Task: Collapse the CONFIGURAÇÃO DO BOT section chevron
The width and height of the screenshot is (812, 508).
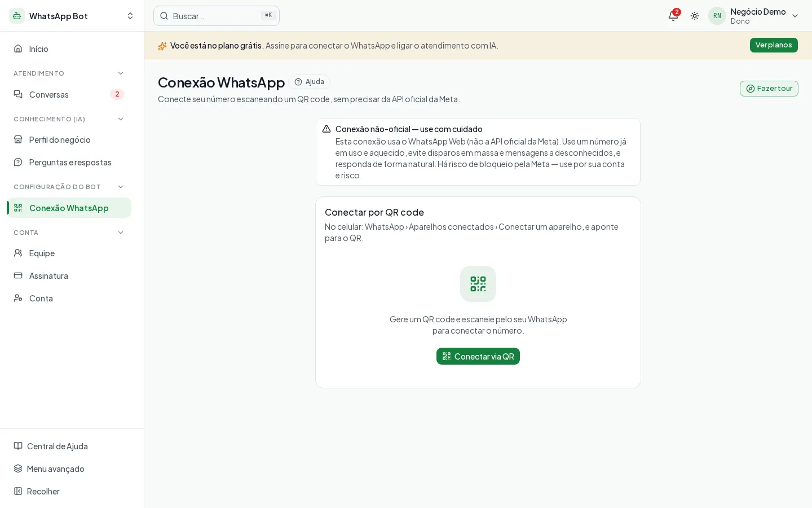Action: tap(121, 187)
